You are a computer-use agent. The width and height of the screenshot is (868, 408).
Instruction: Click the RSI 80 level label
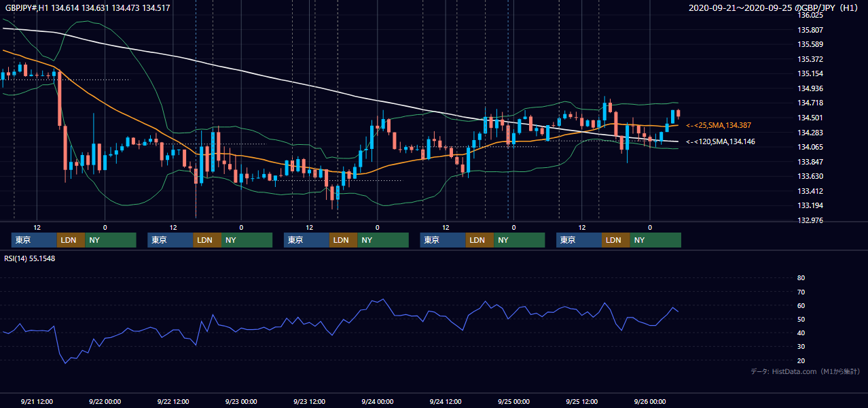(x=801, y=278)
